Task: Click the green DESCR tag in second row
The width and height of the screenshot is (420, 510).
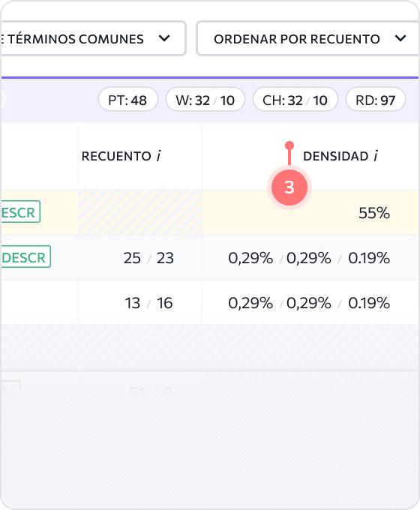Action: pyautogui.click(x=25, y=257)
